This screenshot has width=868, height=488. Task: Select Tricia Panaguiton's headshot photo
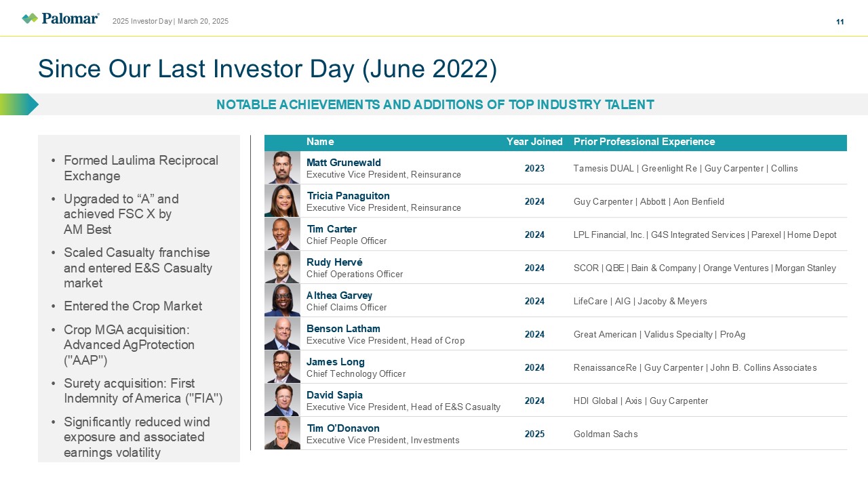click(282, 201)
